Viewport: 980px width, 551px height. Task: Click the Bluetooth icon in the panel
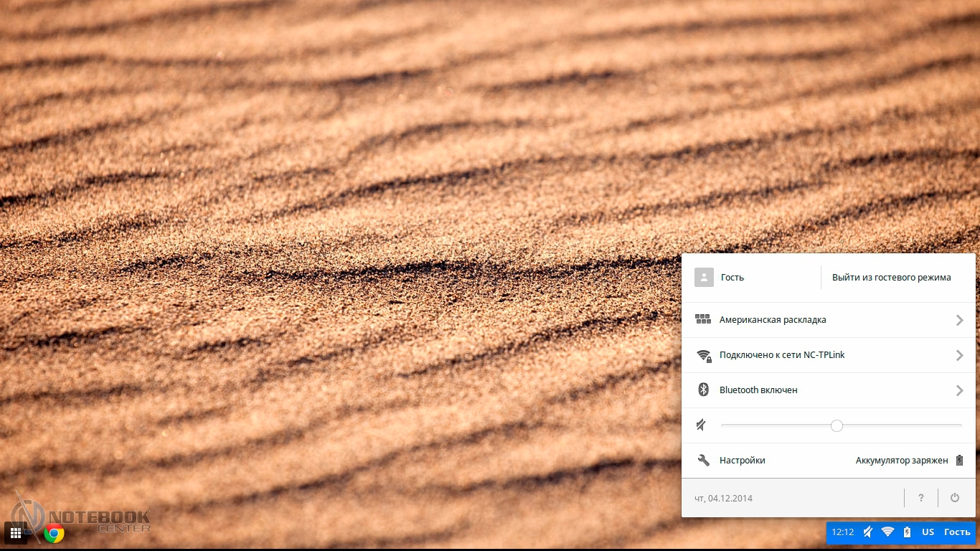point(703,390)
